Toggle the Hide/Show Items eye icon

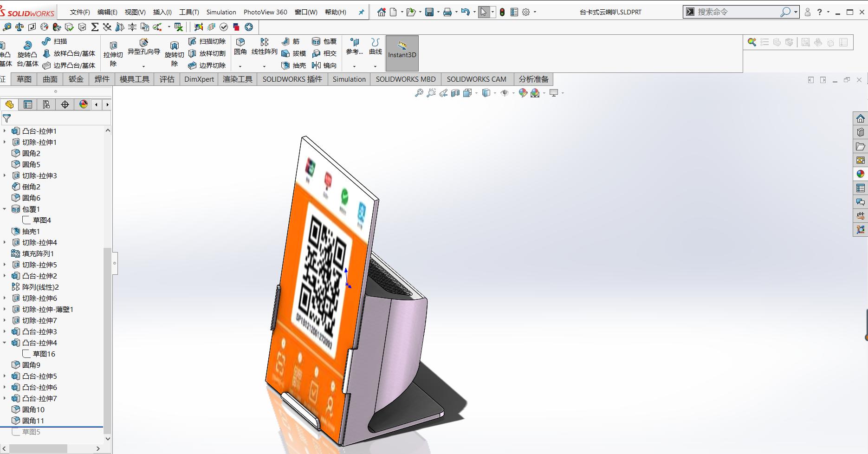click(505, 93)
